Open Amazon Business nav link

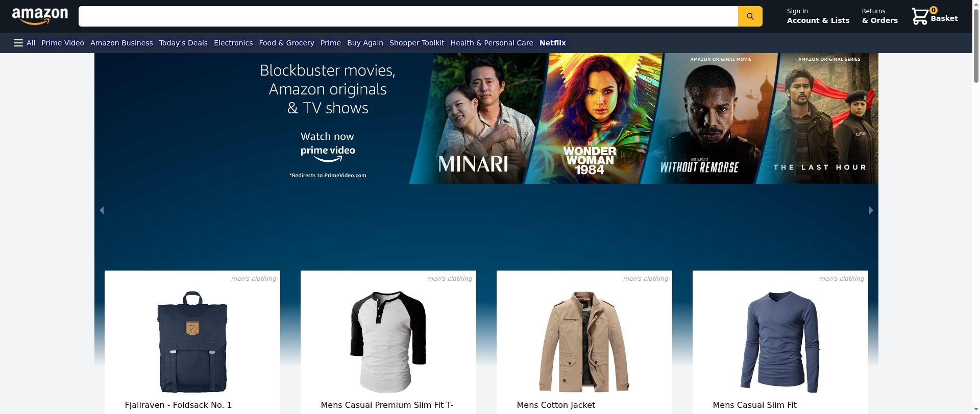[x=121, y=43]
